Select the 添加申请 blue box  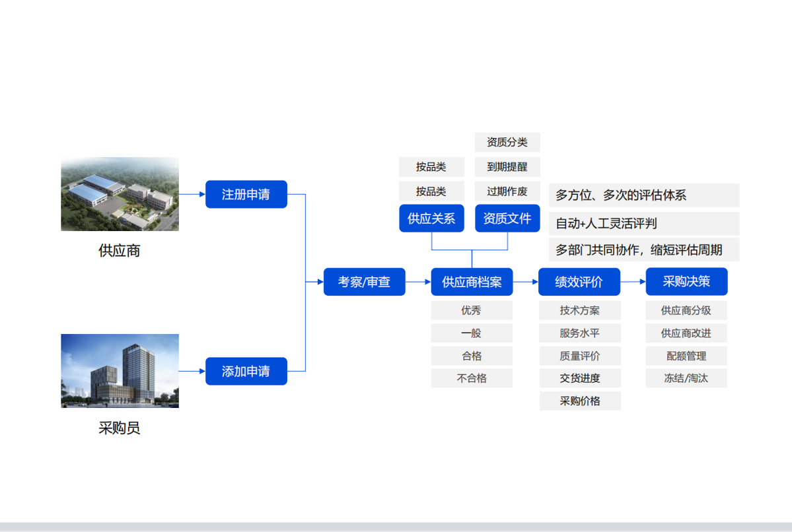click(x=246, y=371)
